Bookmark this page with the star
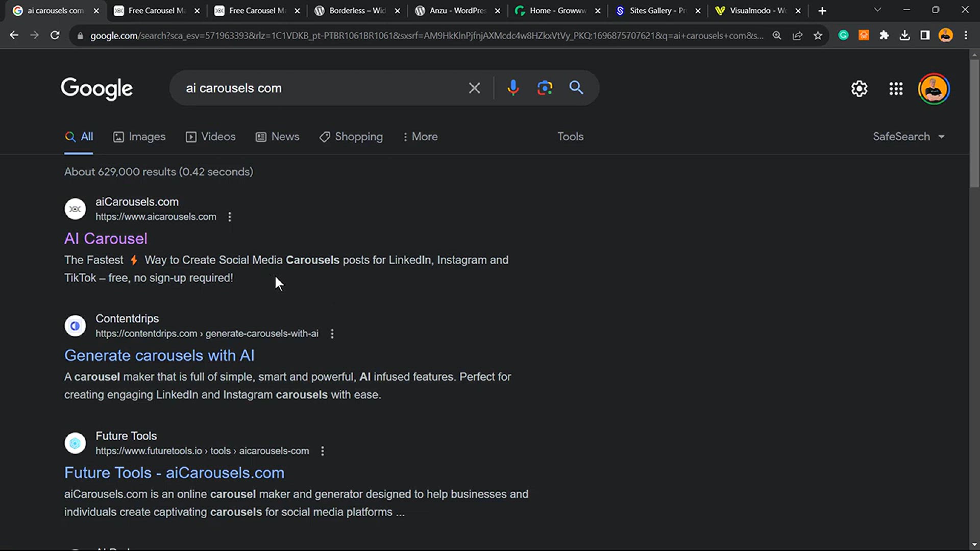The width and height of the screenshot is (980, 551). point(818,35)
